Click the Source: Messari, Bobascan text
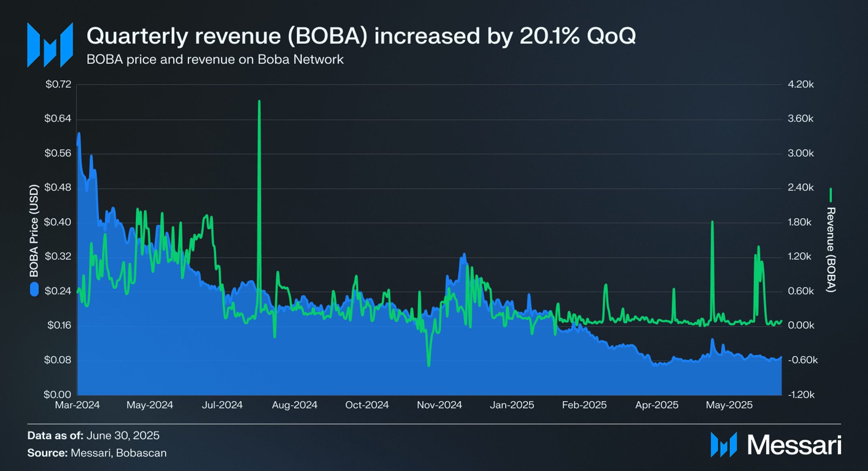Viewport: 868px width, 471px height. 97,453
